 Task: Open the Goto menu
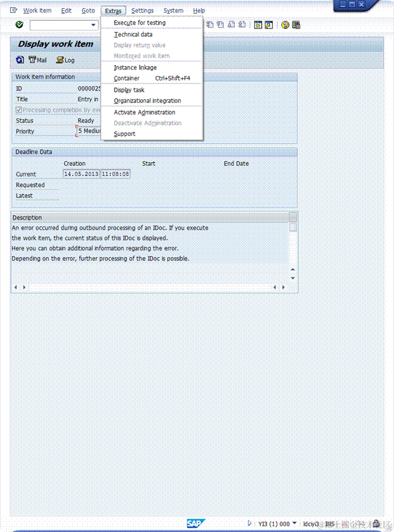[88, 11]
